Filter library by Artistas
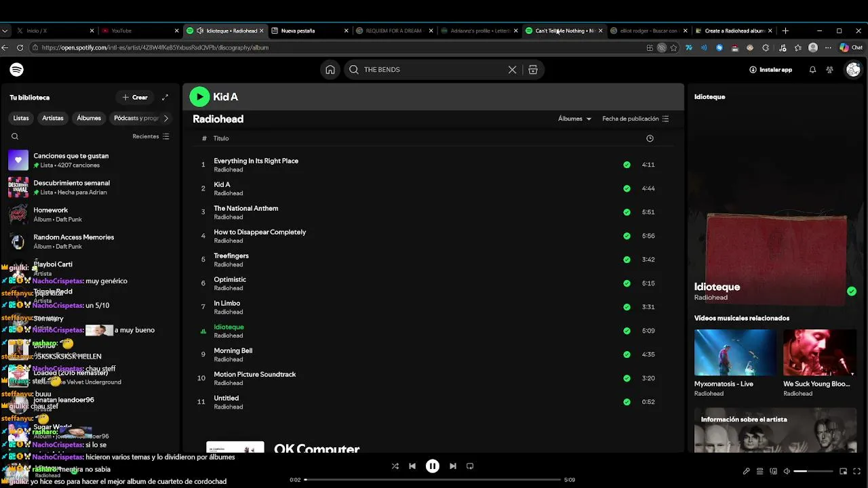This screenshot has width=868, height=488. point(53,118)
